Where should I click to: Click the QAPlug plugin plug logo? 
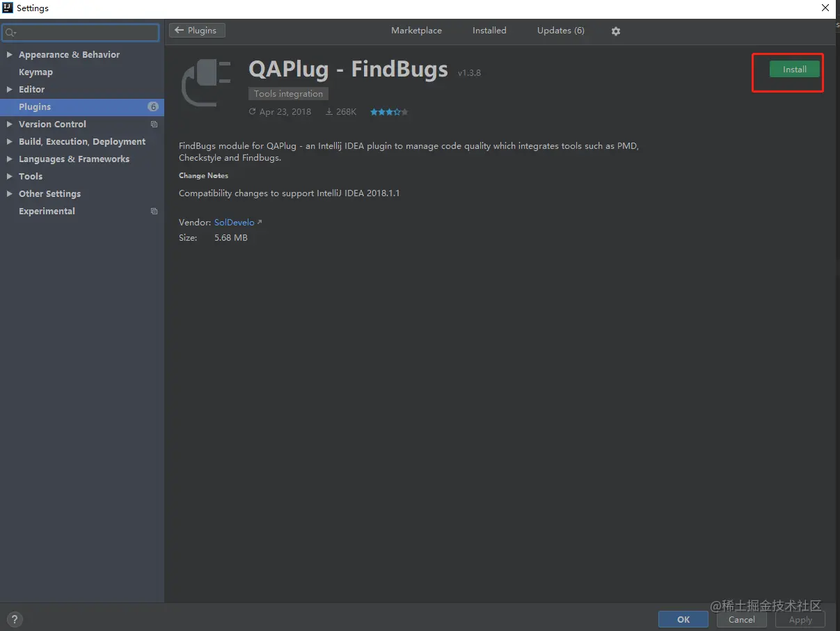[206, 83]
